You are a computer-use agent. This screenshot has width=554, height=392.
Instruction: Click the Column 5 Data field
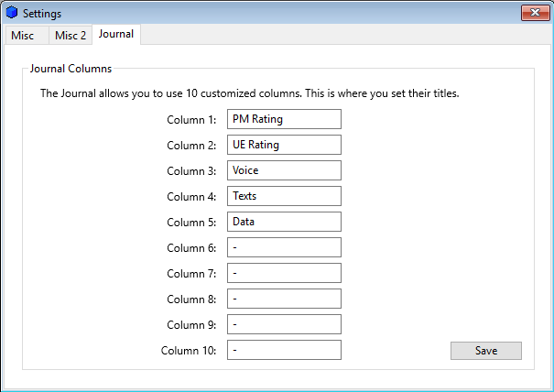(284, 222)
